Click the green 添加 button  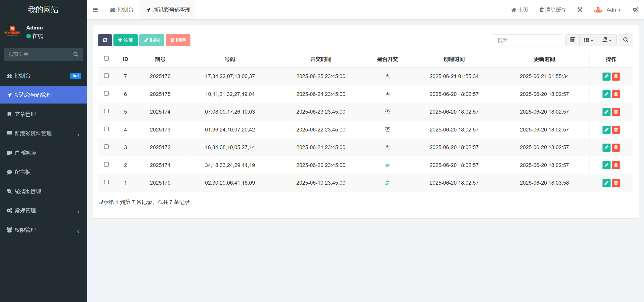[x=126, y=40]
